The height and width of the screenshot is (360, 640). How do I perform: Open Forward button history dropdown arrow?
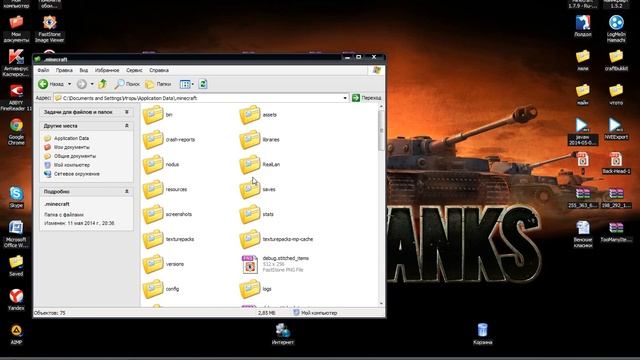[92, 84]
